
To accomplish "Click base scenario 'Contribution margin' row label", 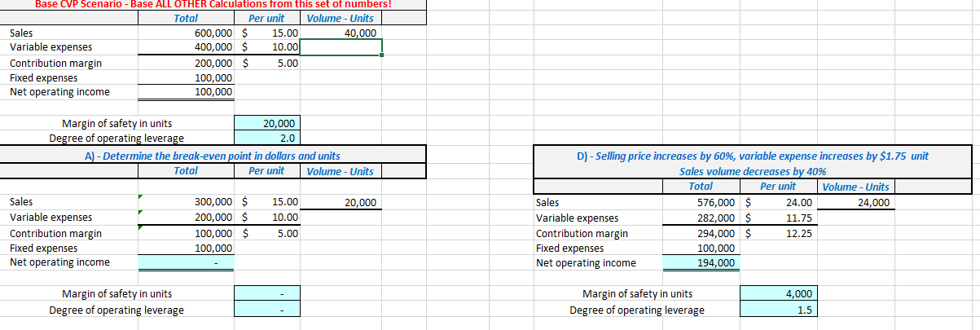I will click(55, 63).
